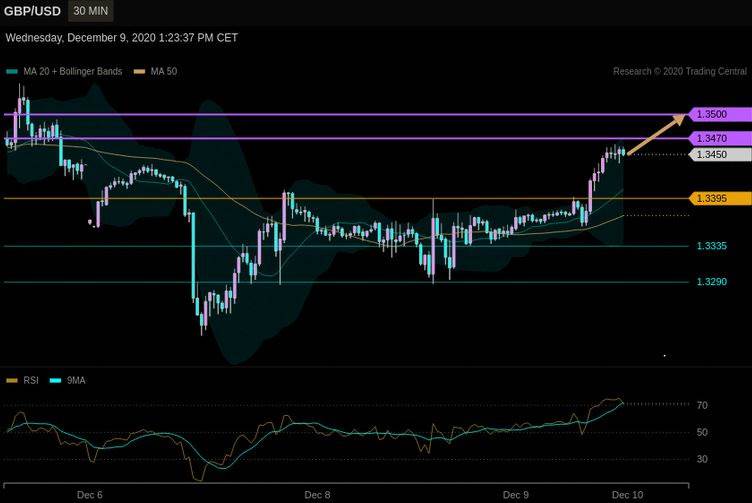Select the 1.3500 resistance price tag
The height and width of the screenshot is (503, 752).
coord(720,114)
